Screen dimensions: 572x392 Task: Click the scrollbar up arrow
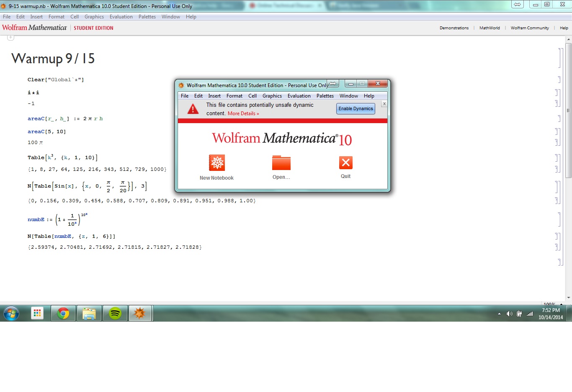click(568, 39)
